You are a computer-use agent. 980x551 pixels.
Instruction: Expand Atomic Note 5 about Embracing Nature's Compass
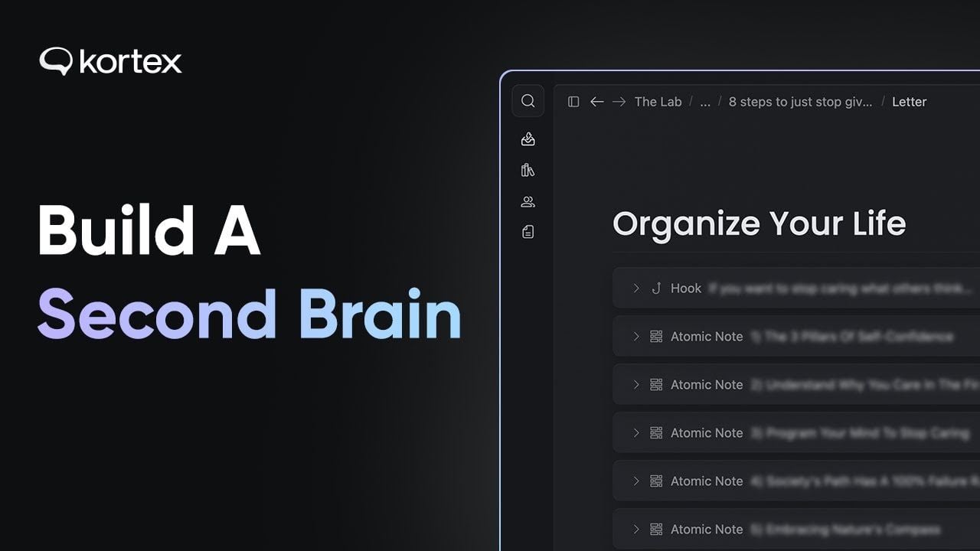[635, 529]
